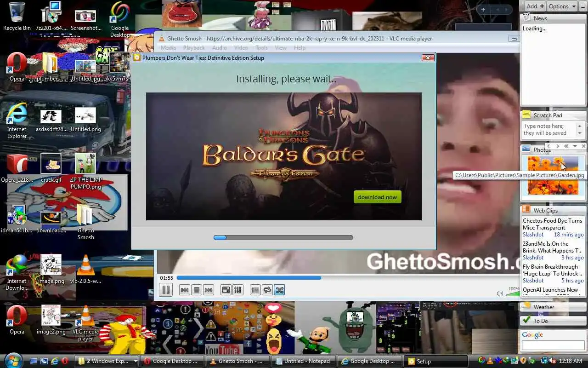This screenshot has width=588, height=368.
Task: Click Show Desktop quick launch icon
Action: click(34, 361)
